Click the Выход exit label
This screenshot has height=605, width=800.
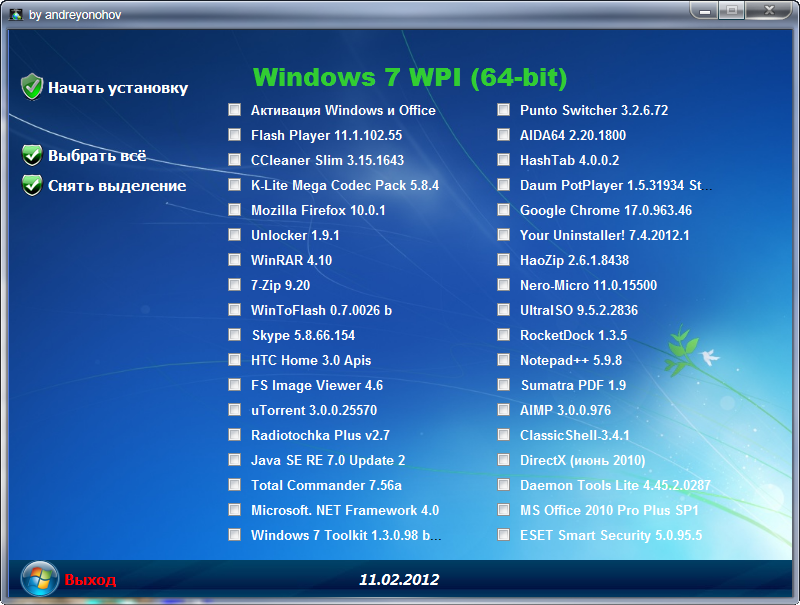point(90,580)
